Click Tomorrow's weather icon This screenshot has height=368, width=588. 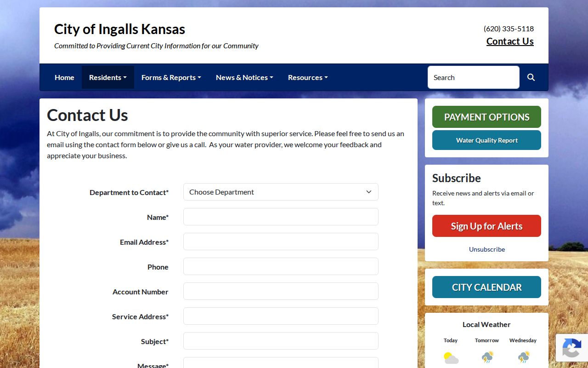[487, 357]
